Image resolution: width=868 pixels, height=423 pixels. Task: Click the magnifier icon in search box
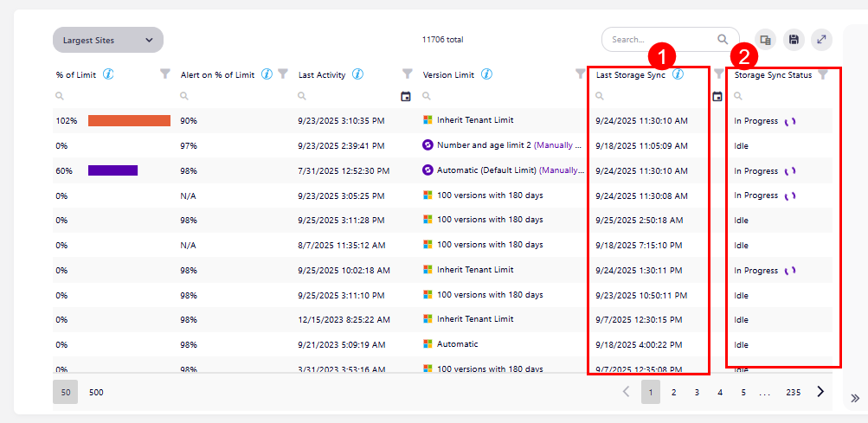[723, 39]
